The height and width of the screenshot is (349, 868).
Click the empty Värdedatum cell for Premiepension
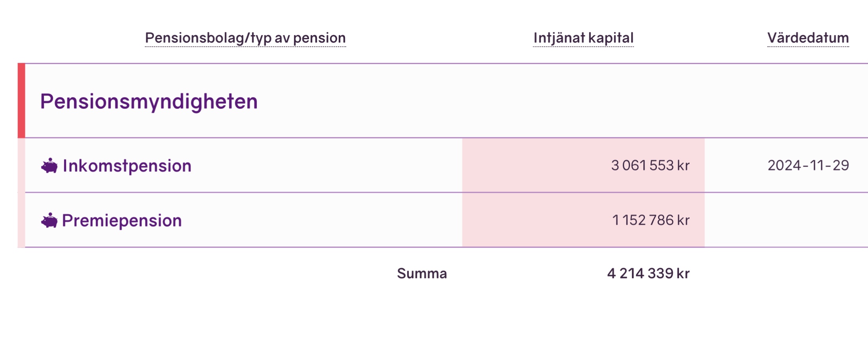pyautogui.click(x=786, y=220)
